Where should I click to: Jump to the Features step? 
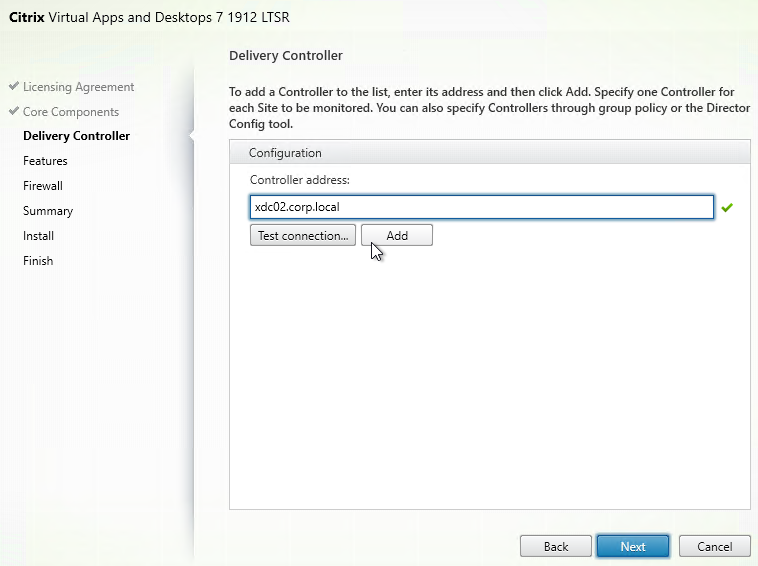click(45, 161)
